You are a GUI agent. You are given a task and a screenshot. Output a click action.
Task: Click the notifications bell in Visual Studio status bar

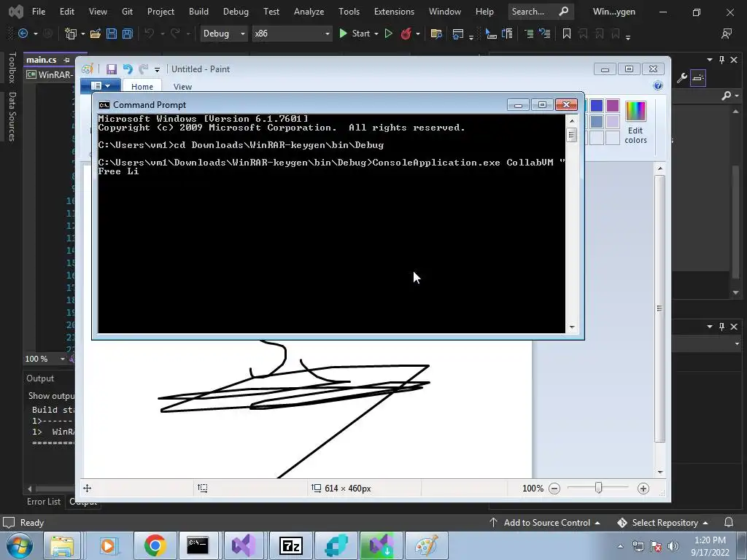(729, 522)
